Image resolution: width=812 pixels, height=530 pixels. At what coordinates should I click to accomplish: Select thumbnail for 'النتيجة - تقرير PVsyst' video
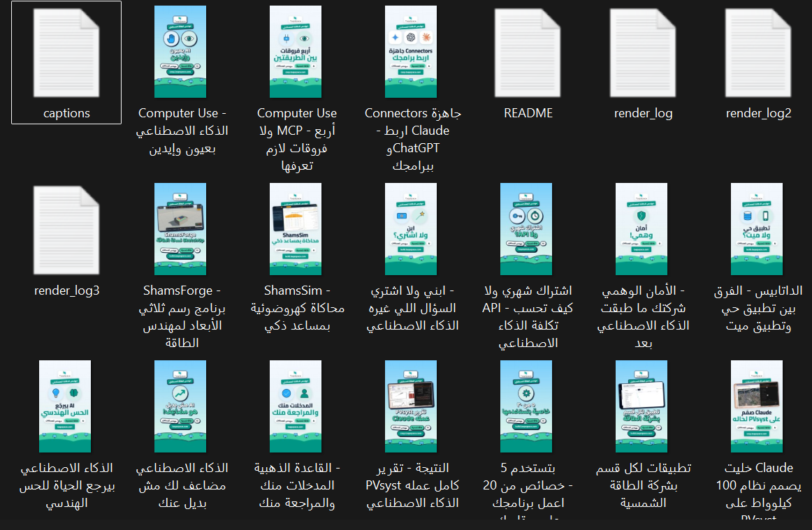411,407
